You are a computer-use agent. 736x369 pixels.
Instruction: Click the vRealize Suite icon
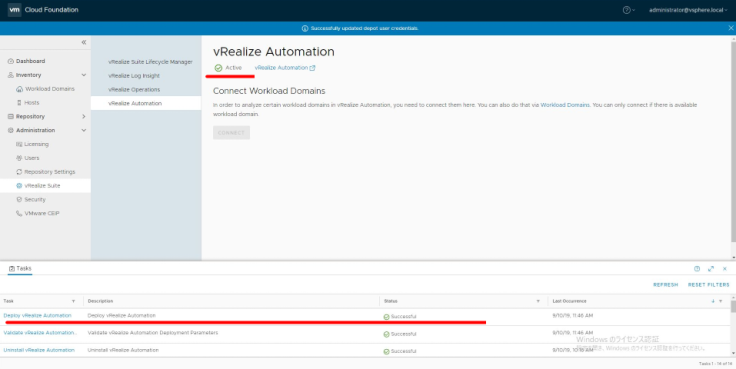pyautogui.click(x=19, y=185)
